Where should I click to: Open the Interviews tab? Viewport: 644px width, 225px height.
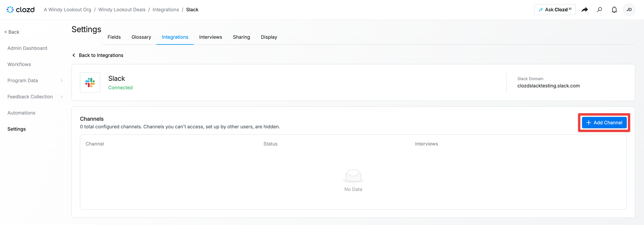[x=211, y=37]
